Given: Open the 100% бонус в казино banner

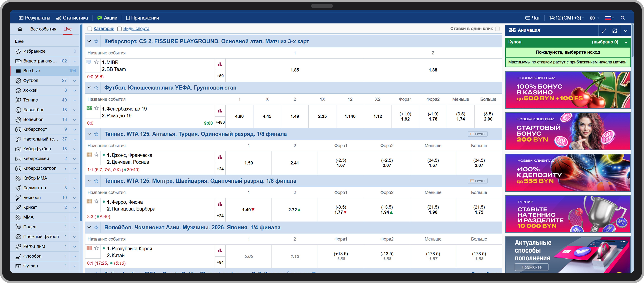Looking at the screenshot, I should [568, 90].
